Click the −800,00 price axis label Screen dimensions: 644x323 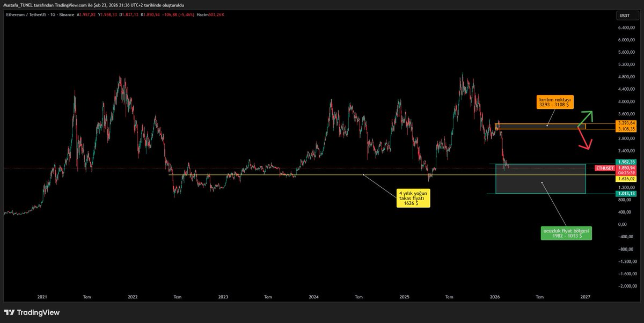click(626, 249)
